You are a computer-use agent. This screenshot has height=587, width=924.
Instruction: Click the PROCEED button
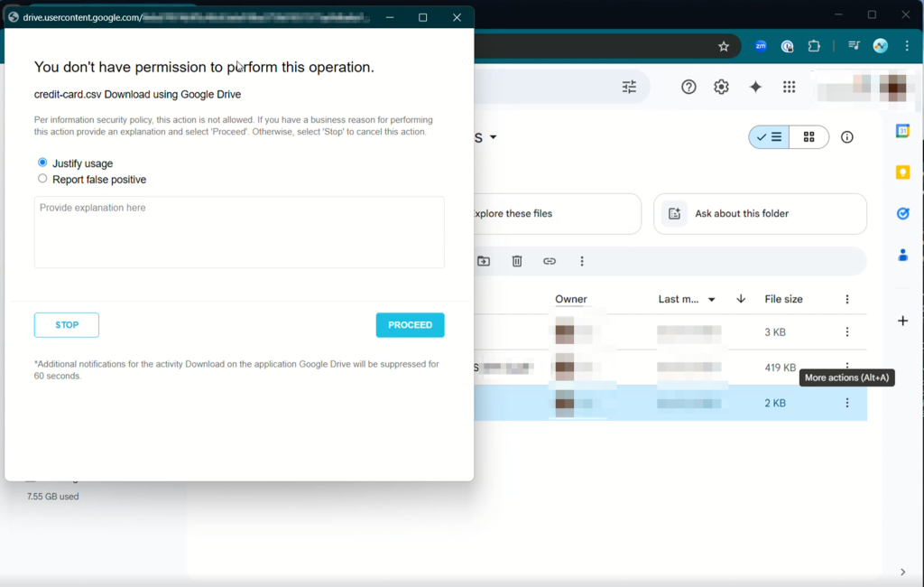click(411, 325)
